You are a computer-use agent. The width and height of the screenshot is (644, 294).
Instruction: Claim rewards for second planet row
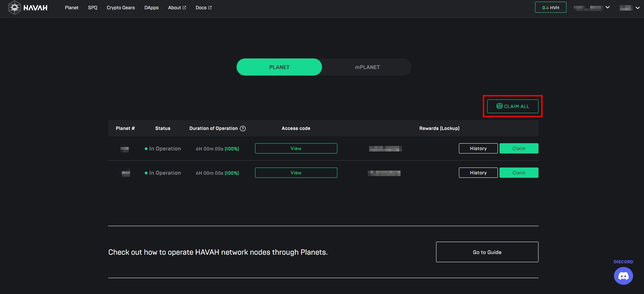[519, 173]
